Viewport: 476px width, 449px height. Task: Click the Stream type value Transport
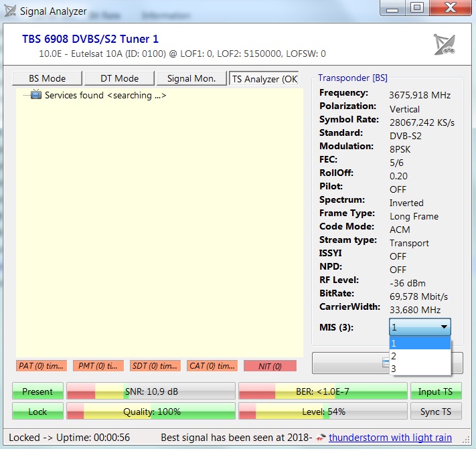point(409,243)
